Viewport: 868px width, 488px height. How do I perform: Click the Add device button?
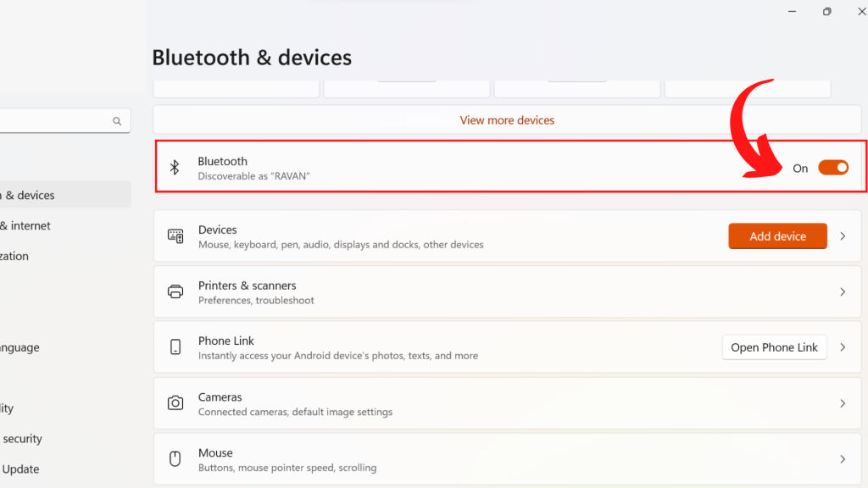778,236
